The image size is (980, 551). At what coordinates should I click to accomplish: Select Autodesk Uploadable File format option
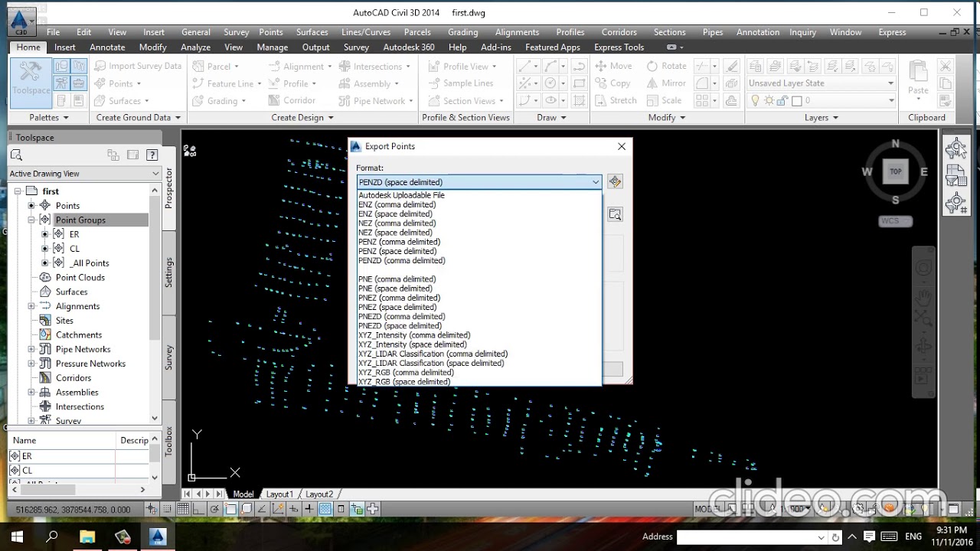click(401, 195)
